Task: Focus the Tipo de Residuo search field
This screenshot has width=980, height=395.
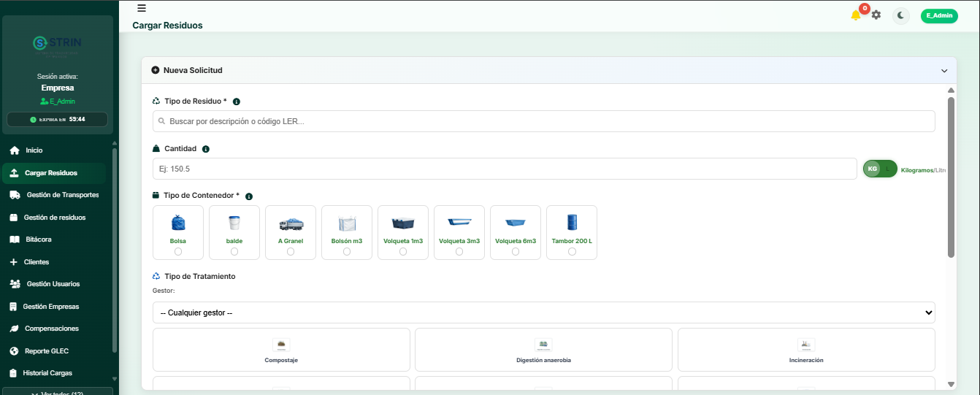Action: pos(544,121)
